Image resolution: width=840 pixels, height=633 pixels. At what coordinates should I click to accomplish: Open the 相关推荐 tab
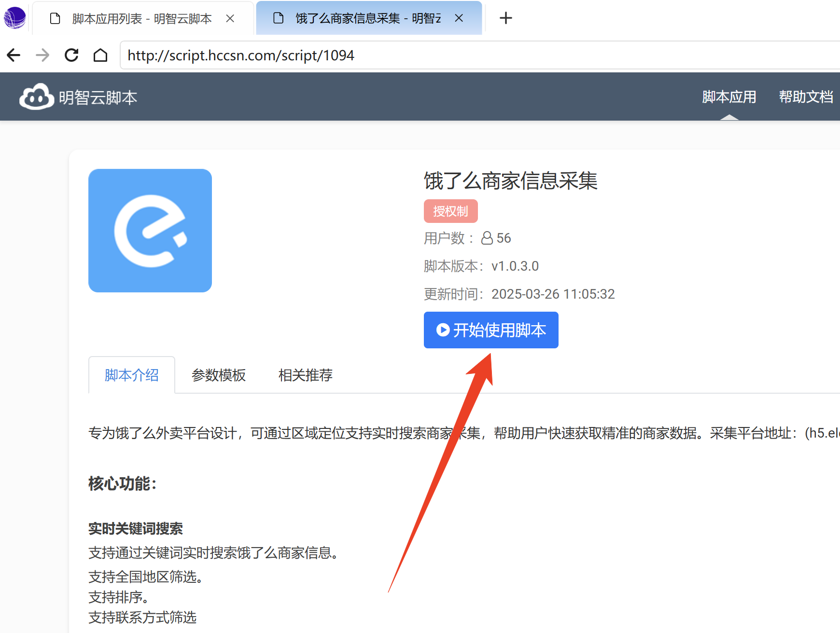[306, 375]
